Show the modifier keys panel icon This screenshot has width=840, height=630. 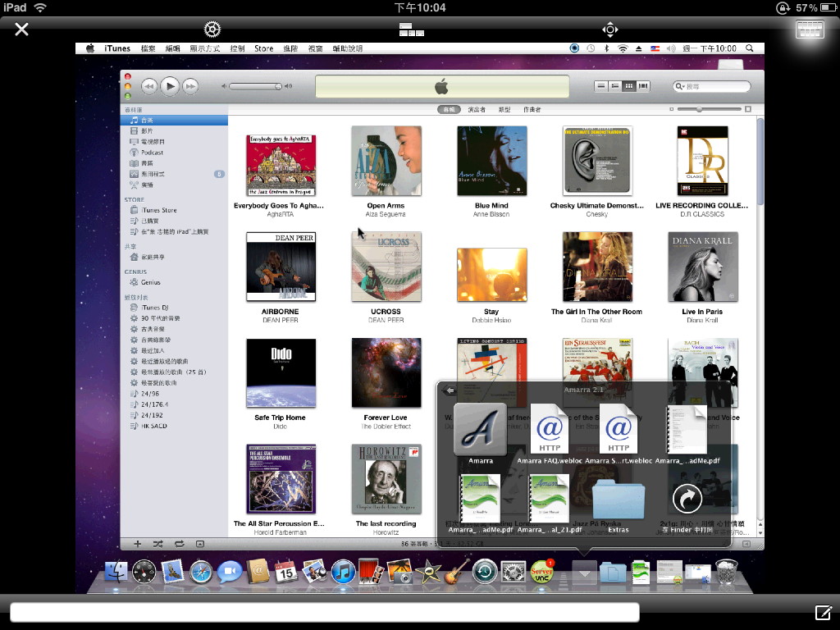point(412,30)
